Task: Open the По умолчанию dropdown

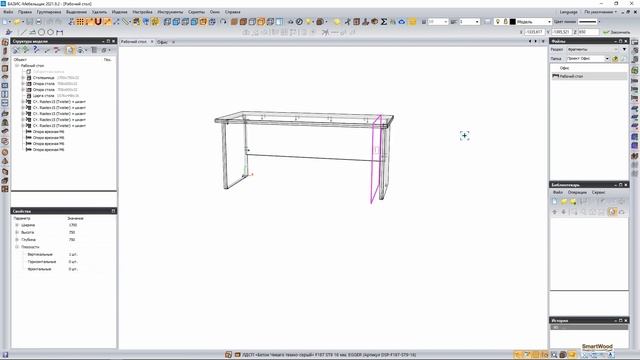Action: tap(601, 12)
